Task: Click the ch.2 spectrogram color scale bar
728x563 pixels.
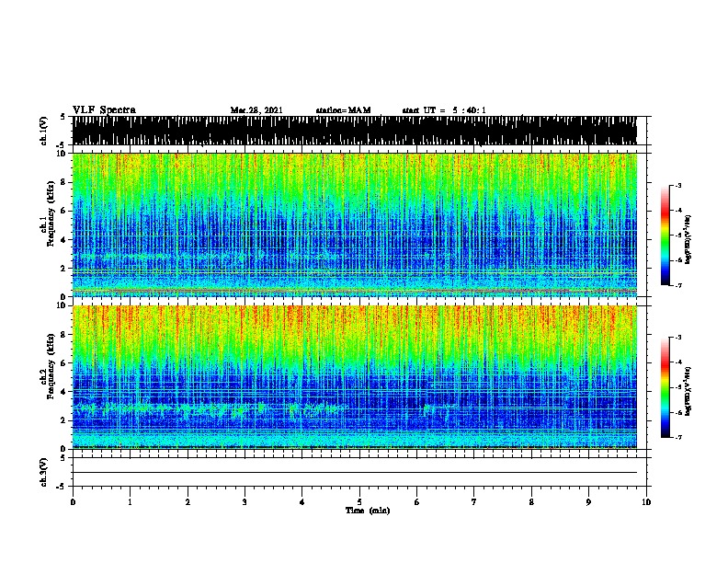Action: click(x=665, y=387)
